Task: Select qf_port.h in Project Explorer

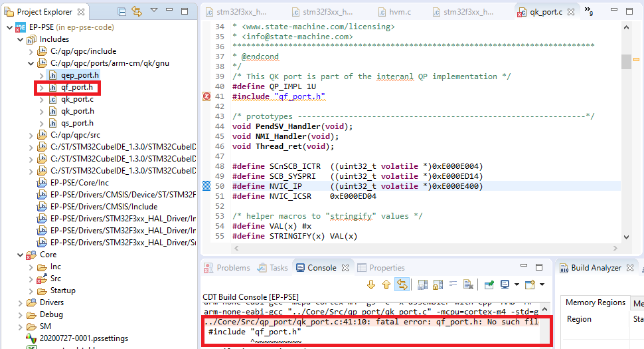Action: pyautogui.click(x=77, y=87)
